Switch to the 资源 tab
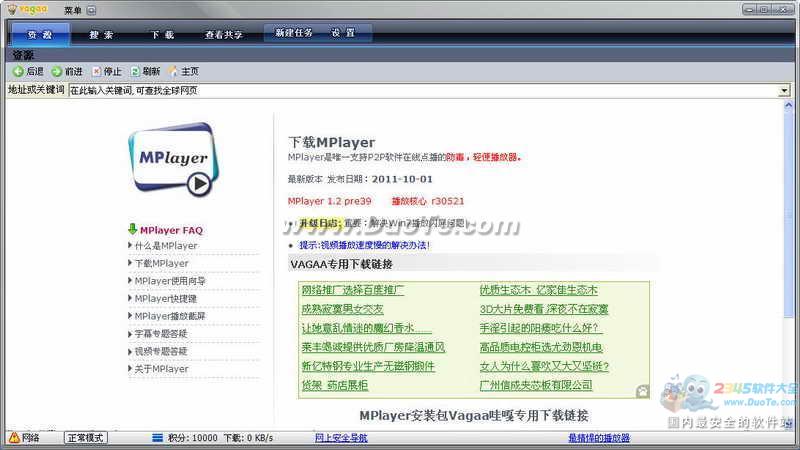800x450 pixels. (40, 35)
